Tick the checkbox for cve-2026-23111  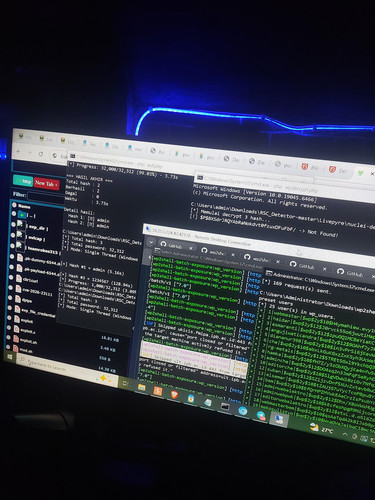(10, 287)
